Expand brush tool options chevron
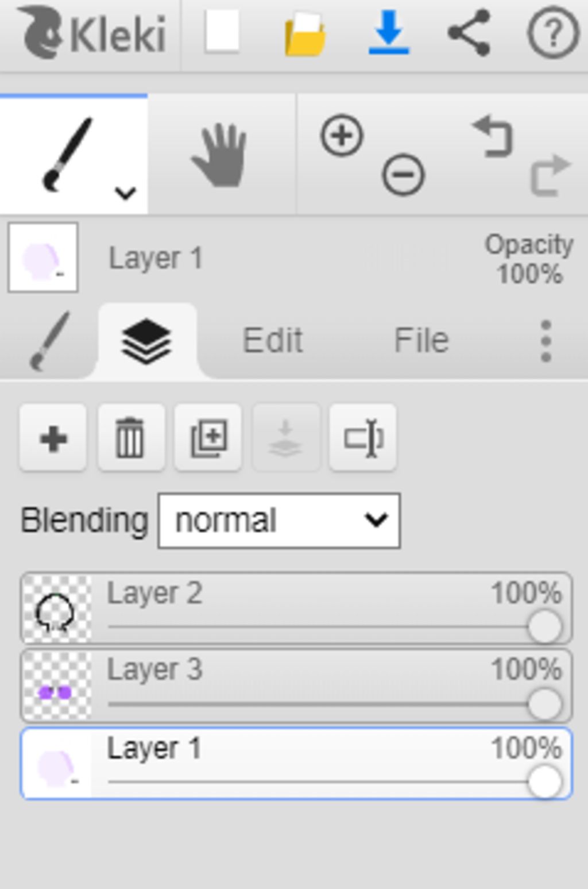 click(125, 193)
